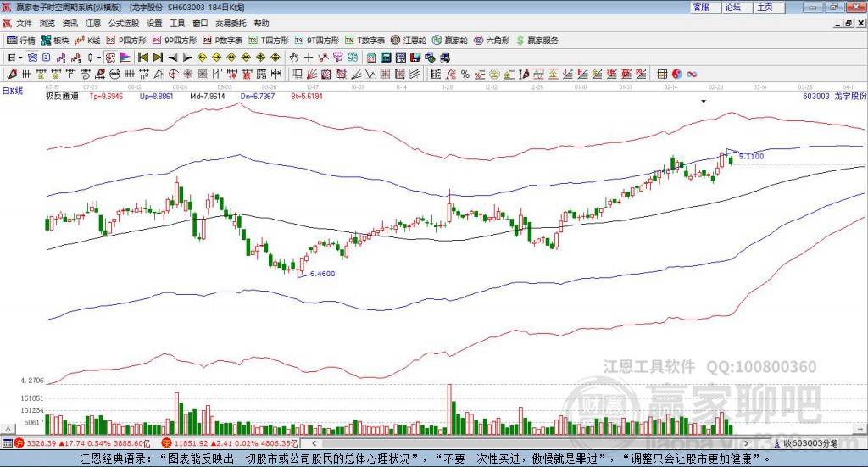Open the 江恩 menu
Viewport: 868px width, 467px height.
[x=93, y=23]
